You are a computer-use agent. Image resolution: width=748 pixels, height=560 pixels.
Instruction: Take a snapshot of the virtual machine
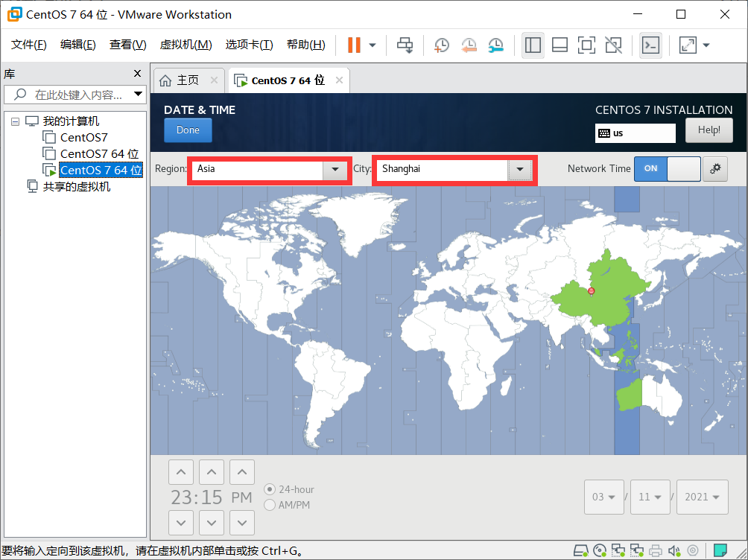(441, 45)
